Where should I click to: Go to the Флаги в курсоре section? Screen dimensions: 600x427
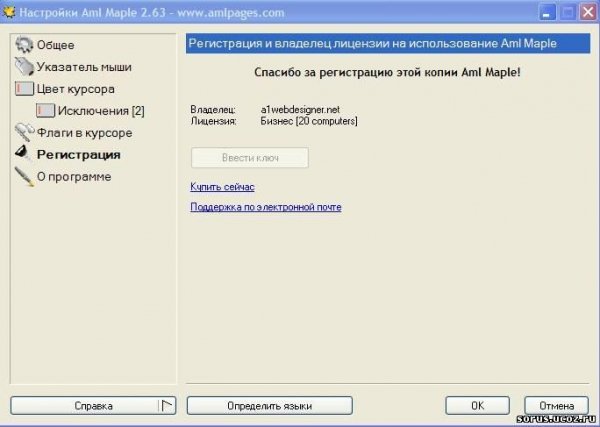[84, 133]
